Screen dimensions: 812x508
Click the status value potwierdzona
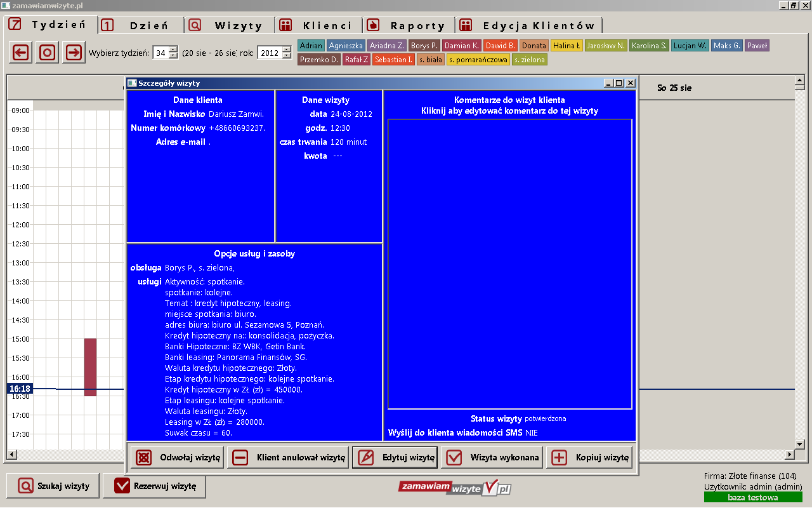546,419
